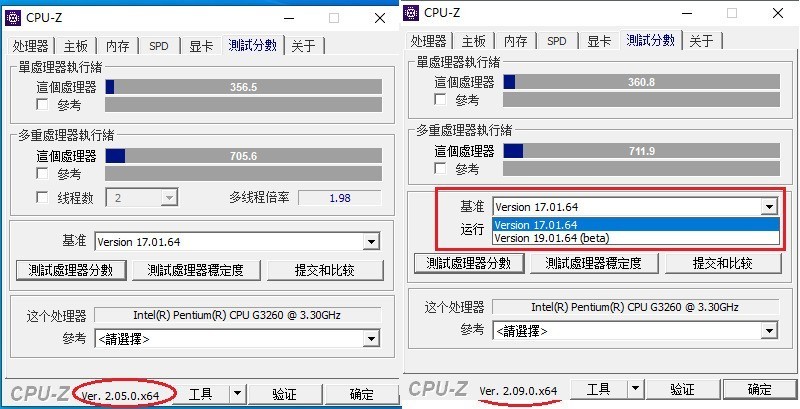Image resolution: width=800 pixels, height=409 pixels.
Task: Expand the 基准 version dropdown in the left window
Action: [x=371, y=242]
